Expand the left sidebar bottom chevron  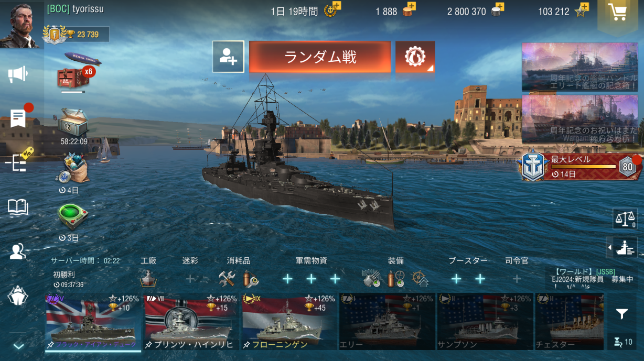(18, 346)
